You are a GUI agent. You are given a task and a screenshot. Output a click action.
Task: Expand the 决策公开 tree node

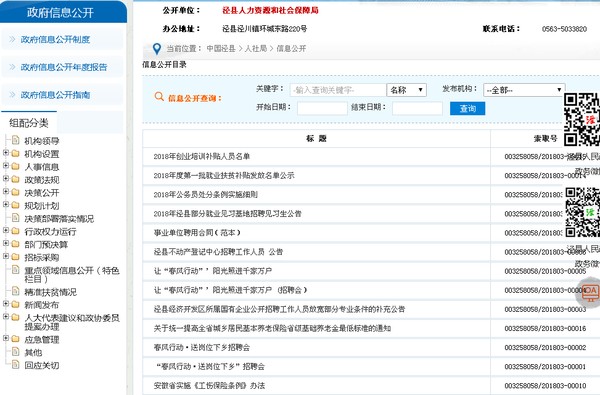click(6, 191)
